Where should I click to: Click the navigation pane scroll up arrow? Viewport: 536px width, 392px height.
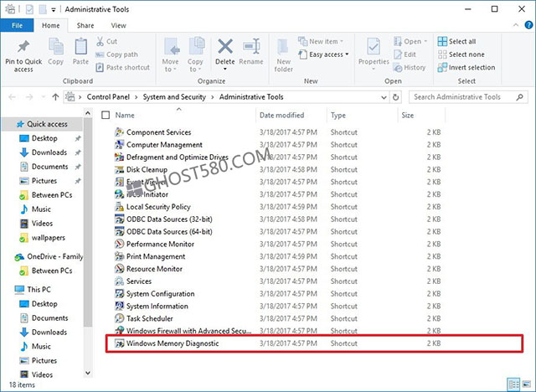pyautogui.click(x=88, y=113)
